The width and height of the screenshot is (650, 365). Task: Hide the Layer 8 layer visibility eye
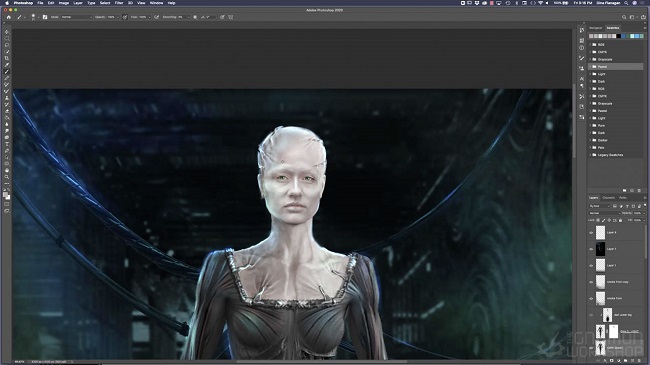(591, 233)
